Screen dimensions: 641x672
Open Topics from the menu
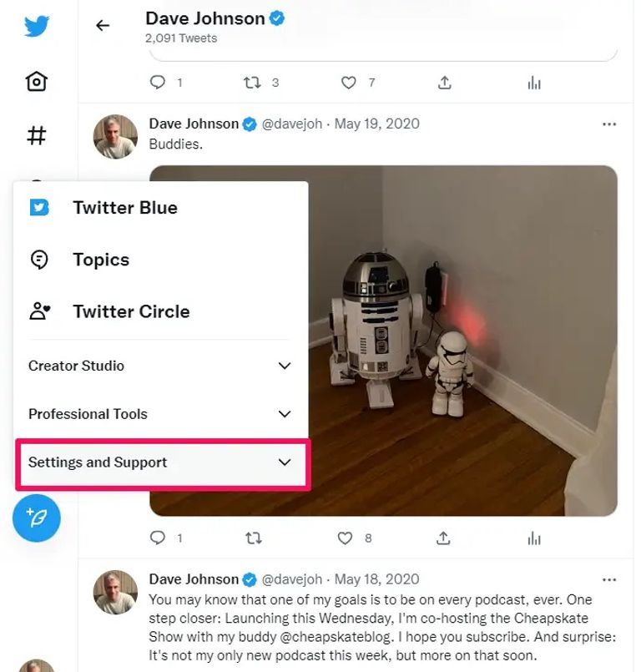coord(100,260)
